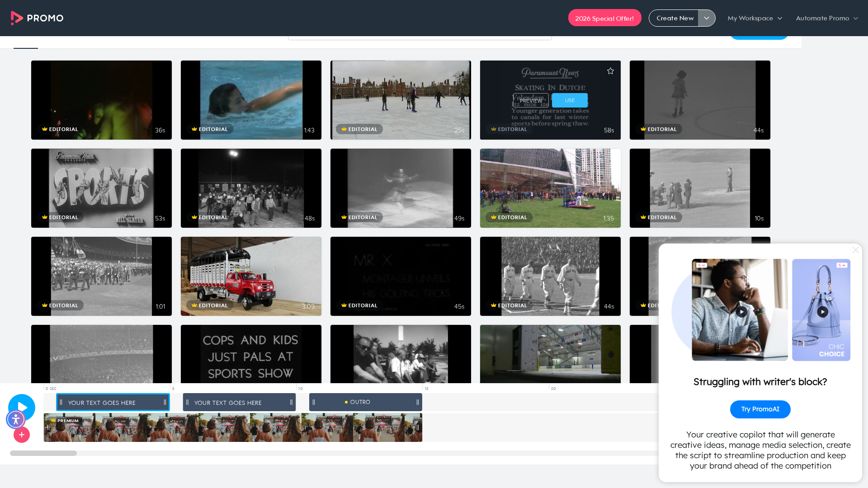Grab the OUTRO block right trim handle

417,402
